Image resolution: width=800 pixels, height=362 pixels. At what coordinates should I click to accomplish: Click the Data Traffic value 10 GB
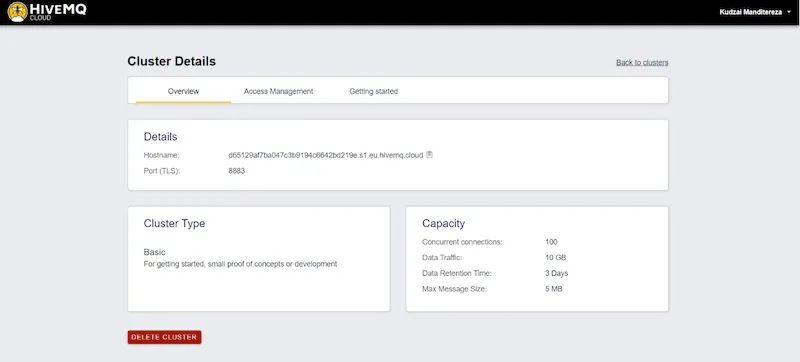[555, 258]
